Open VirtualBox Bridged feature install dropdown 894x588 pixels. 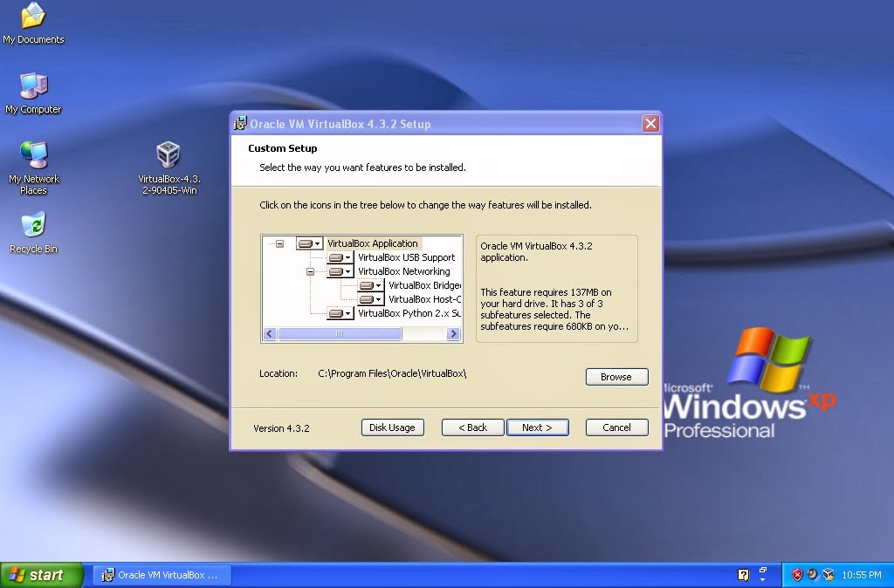[x=370, y=285]
